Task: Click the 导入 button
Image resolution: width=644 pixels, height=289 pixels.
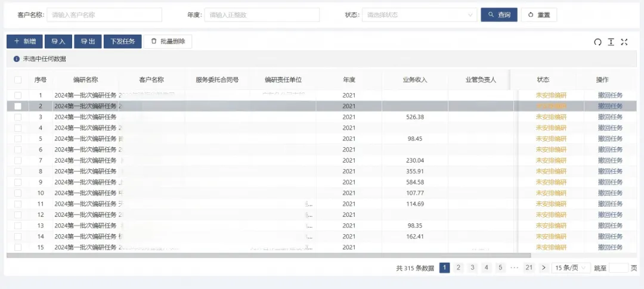Action: pos(58,42)
